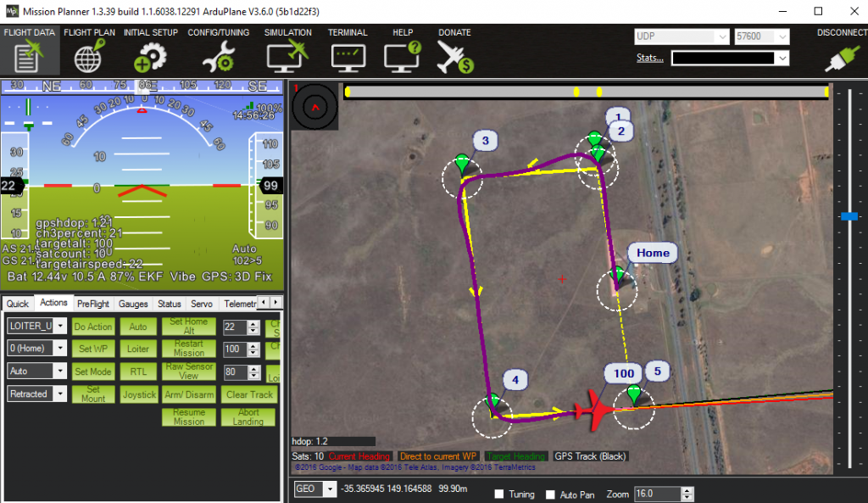Click the Disconnect plug icon
The width and height of the screenshot is (868, 503).
click(x=843, y=57)
